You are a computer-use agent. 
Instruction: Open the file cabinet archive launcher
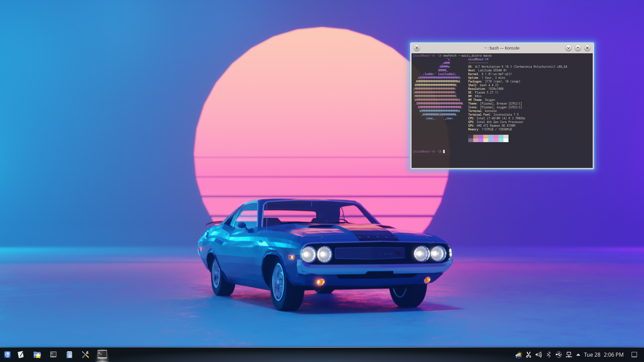(x=69, y=355)
